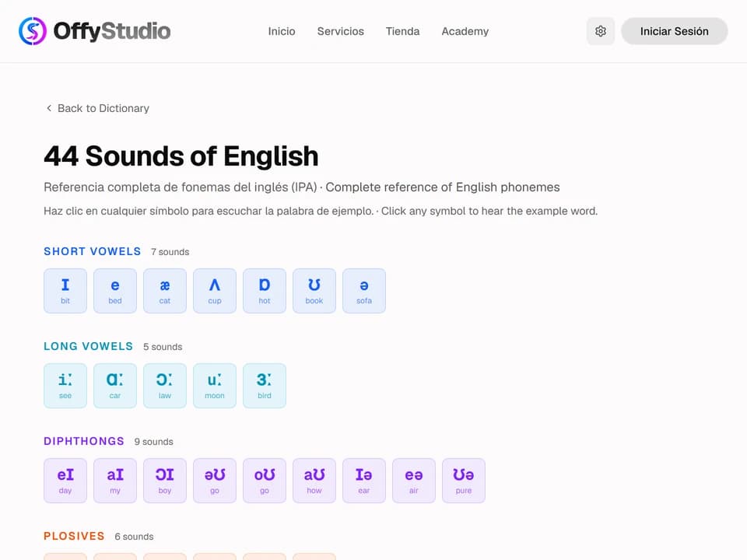Play the ʊə 'pure' diphthong tile

coord(464,481)
